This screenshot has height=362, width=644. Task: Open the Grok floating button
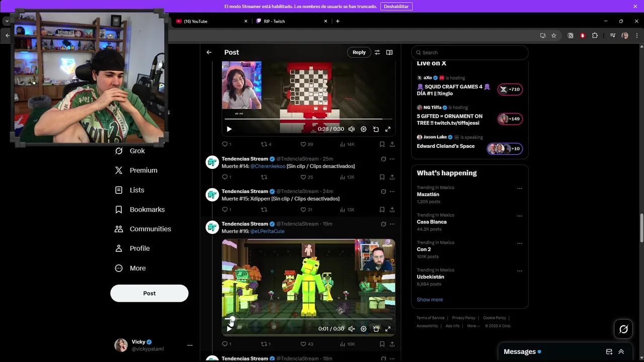(623, 329)
